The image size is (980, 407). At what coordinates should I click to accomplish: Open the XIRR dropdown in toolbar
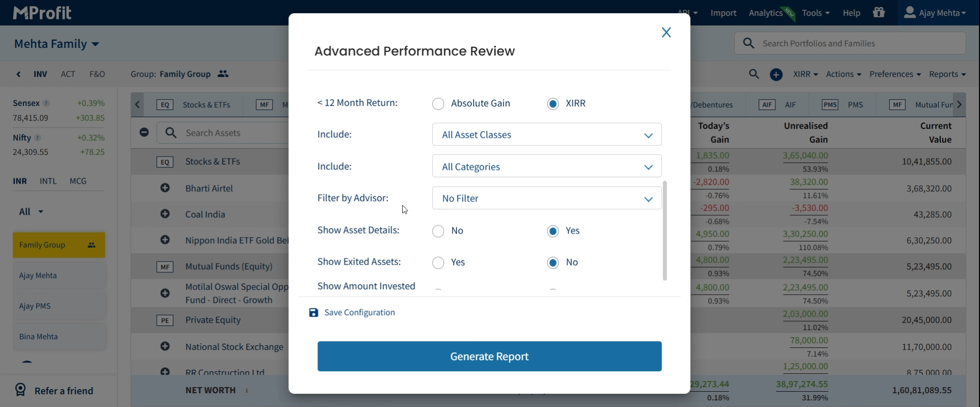pyautogui.click(x=805, y=74)
